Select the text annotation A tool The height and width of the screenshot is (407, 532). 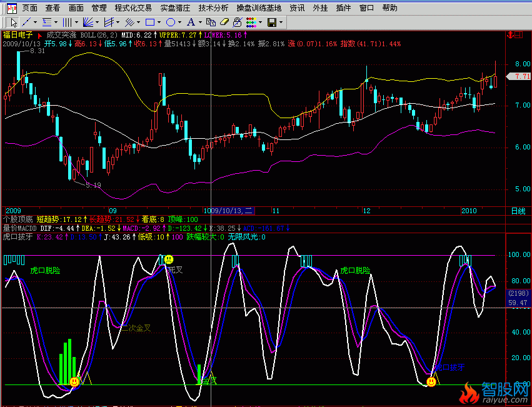(191, 23)
